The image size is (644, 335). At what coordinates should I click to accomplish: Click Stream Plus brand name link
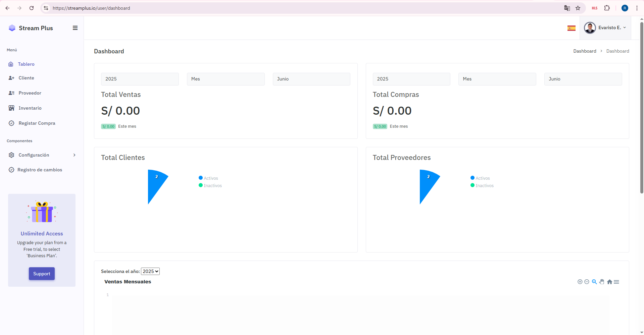click(x=36, y=28)
